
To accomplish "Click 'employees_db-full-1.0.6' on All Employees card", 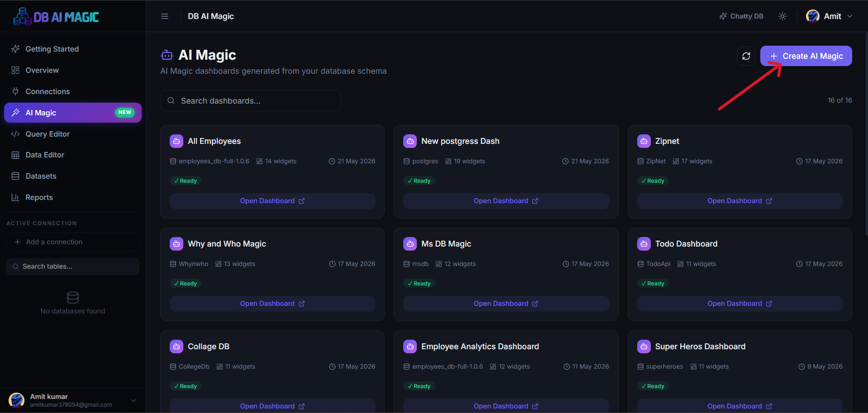I will (x=214, y=161).
